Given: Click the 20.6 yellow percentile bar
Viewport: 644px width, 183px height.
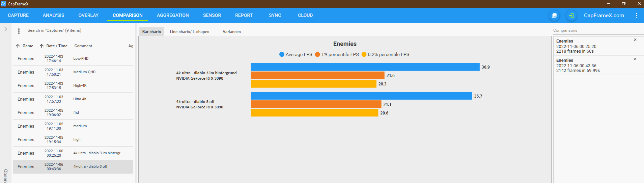Looking at the screenshot, I should click(x=314, y=113).
